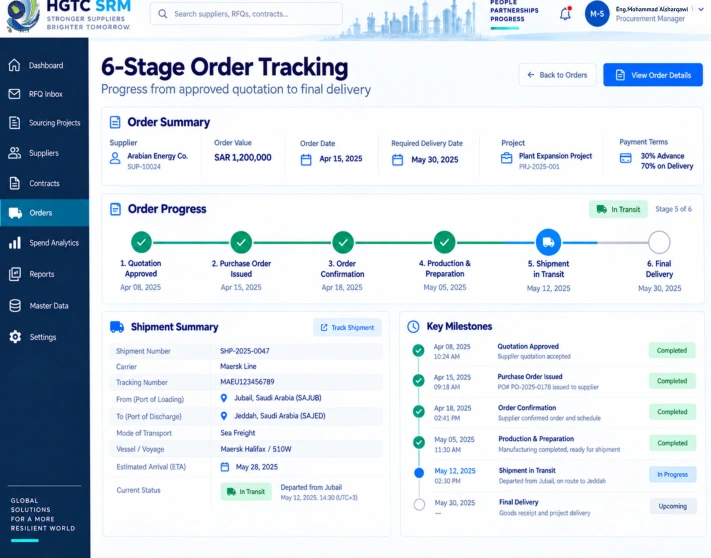Open the user profile dropdown arrow
Image resolution: width=711 pixels, height=558 pixels.
[x=701, y=9]
